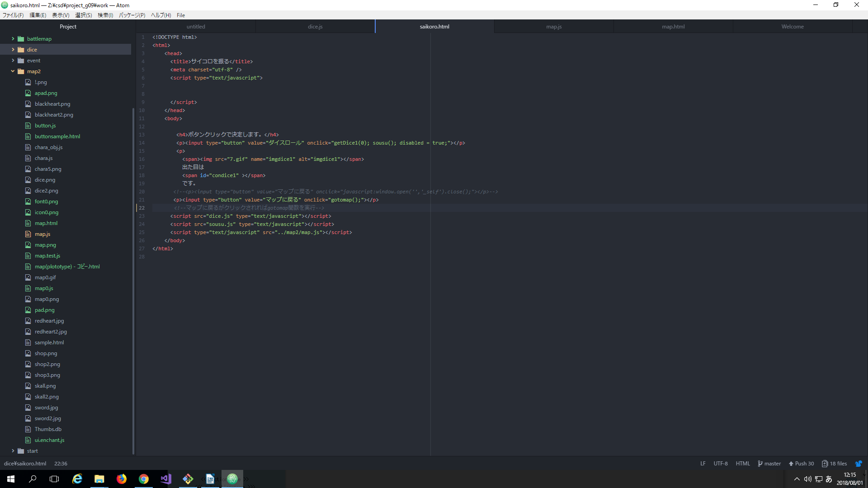Switch to the Welcome tab
The image size is (868, 488).
pos(793,27)
